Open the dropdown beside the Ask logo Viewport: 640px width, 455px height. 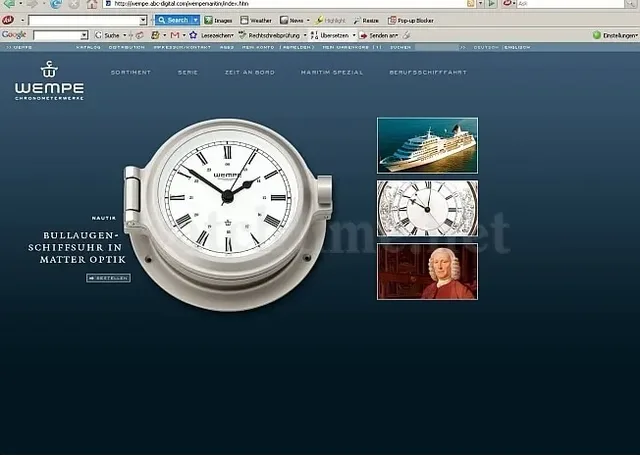(22, 20)
